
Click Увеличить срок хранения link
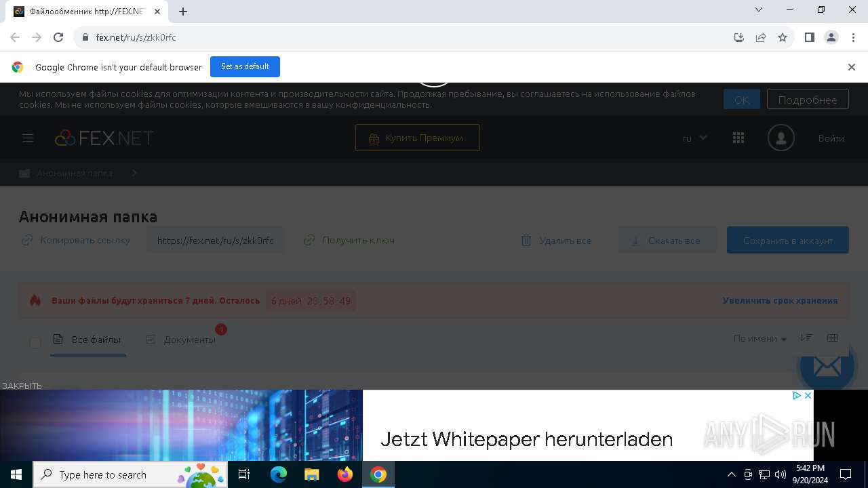[x=780, y=300]
